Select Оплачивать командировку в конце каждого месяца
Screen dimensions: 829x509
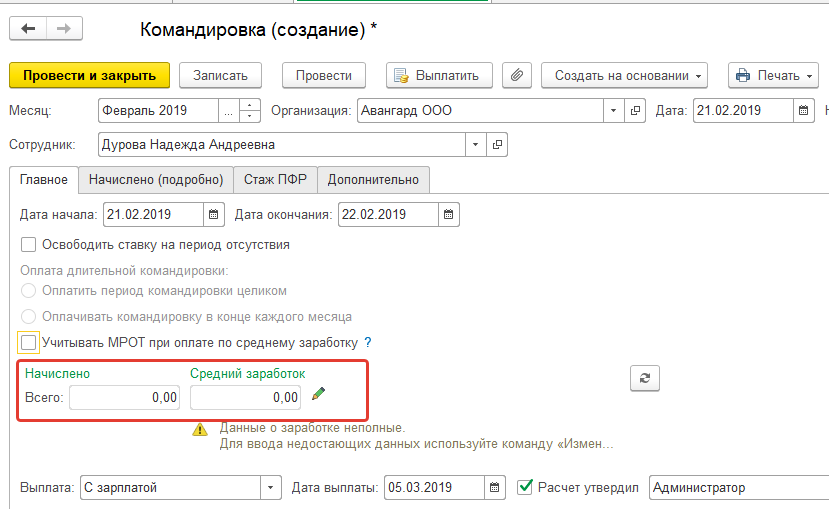pos(29,317)
